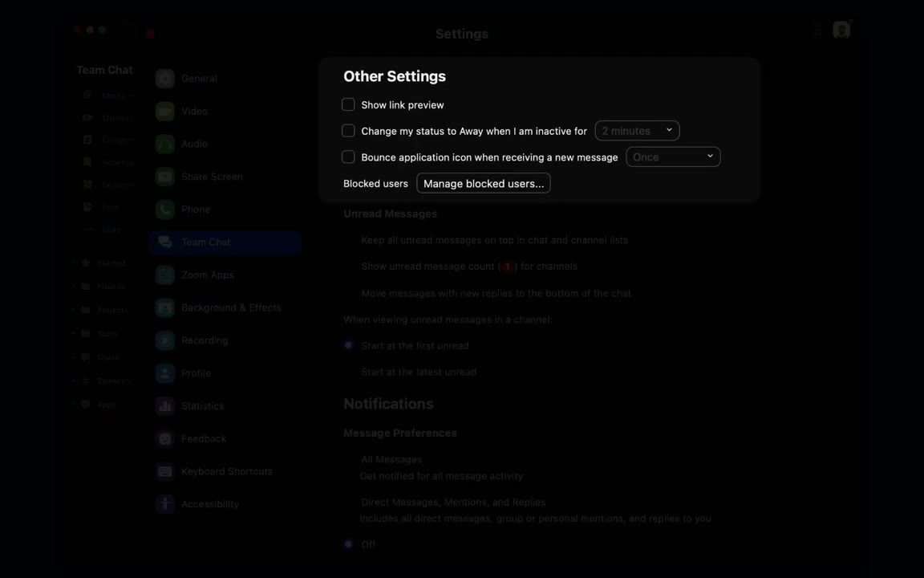Open Phone settings icon
Viewport: 924px width, 578px height.
coord(165,210)
